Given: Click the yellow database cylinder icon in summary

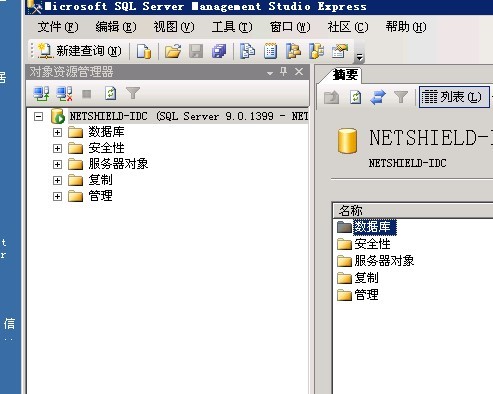Looking at the screenshot, I should coord(347,141).
